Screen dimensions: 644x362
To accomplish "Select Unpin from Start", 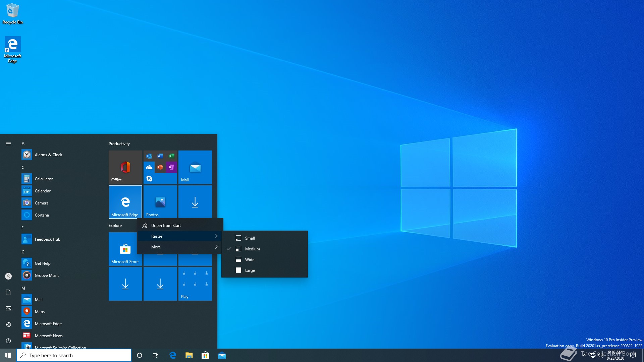I will 180,225.
